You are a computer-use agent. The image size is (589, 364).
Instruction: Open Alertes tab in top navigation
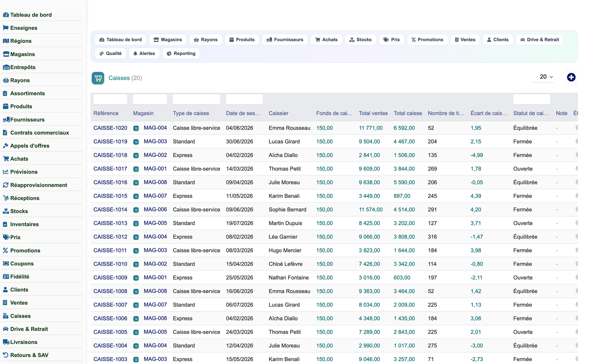[144, 53]
